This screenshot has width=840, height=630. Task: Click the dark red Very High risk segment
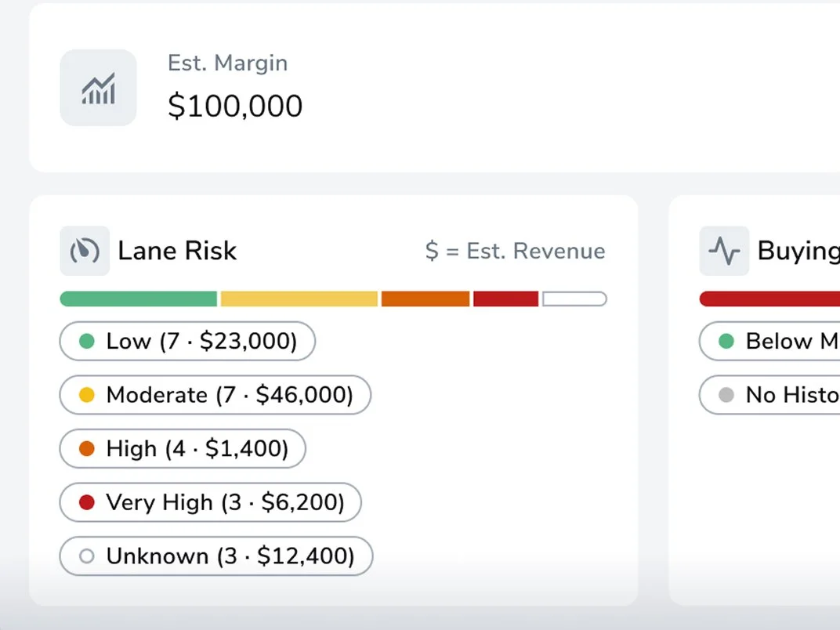[505, 299]
